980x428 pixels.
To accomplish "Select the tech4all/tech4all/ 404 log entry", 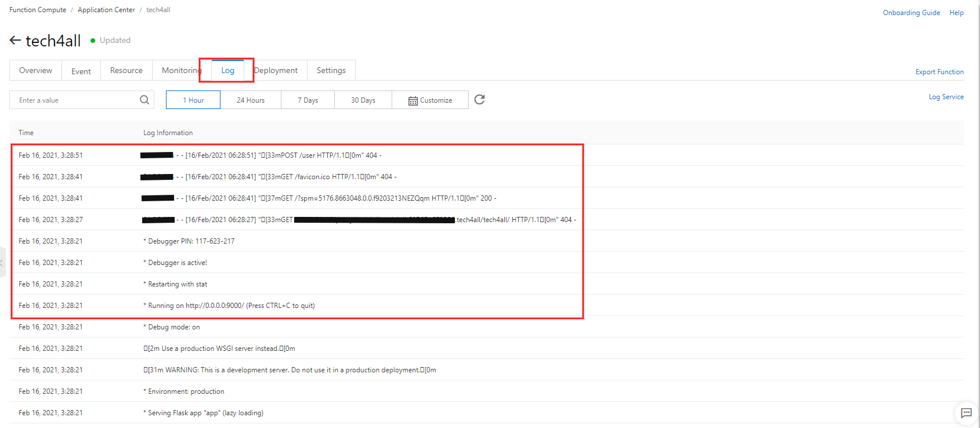I will click(x=486, y=220).
